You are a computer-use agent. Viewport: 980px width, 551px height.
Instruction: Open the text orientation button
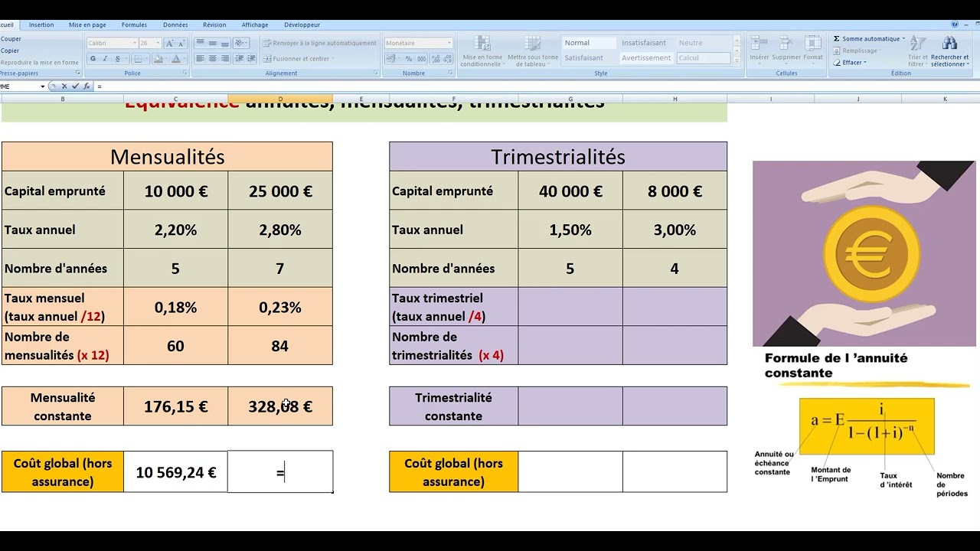click(x=240, y=43)
